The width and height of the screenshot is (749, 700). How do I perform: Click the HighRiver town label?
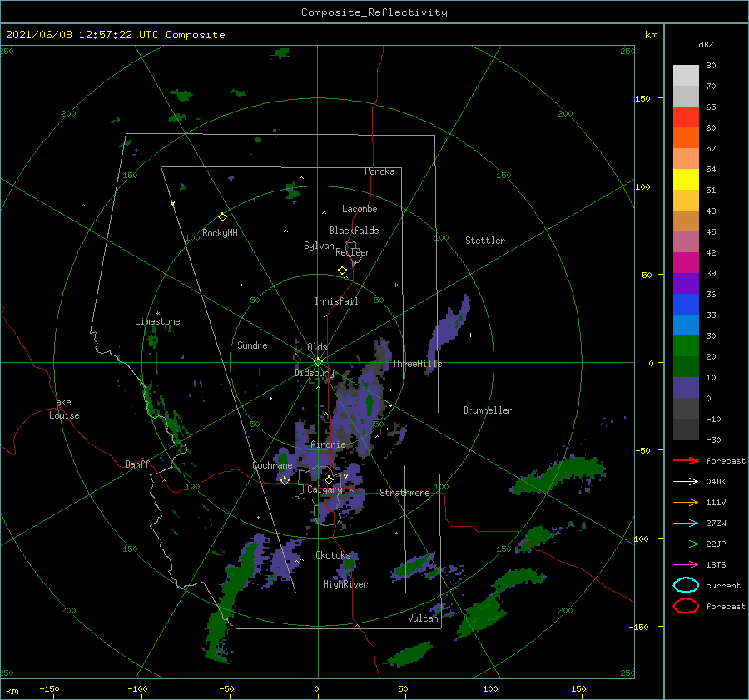(x=345, y=584)
